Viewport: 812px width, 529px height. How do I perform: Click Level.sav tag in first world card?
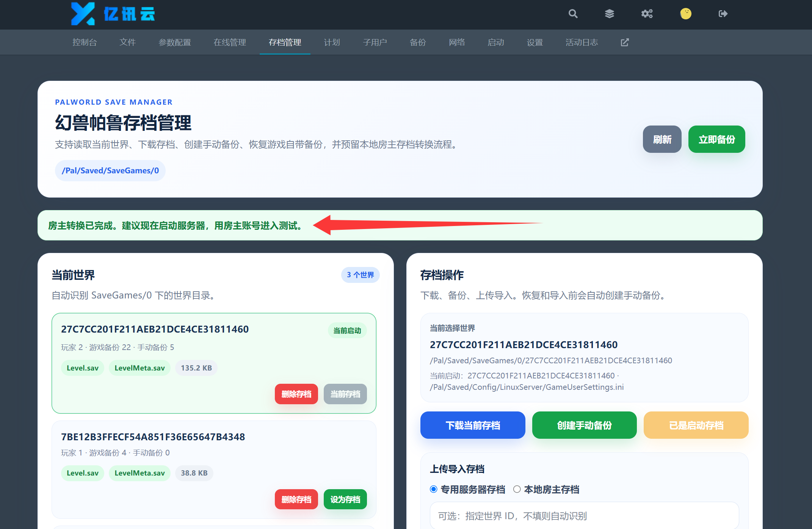(x=83, y=368)
